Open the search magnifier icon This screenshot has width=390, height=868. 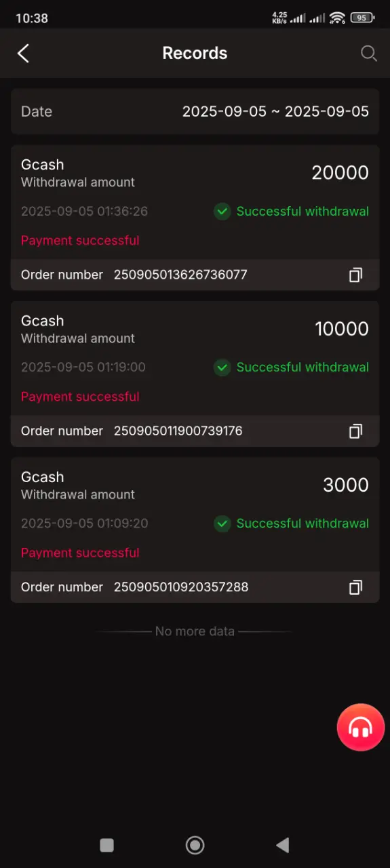click(x=368, y=54)
